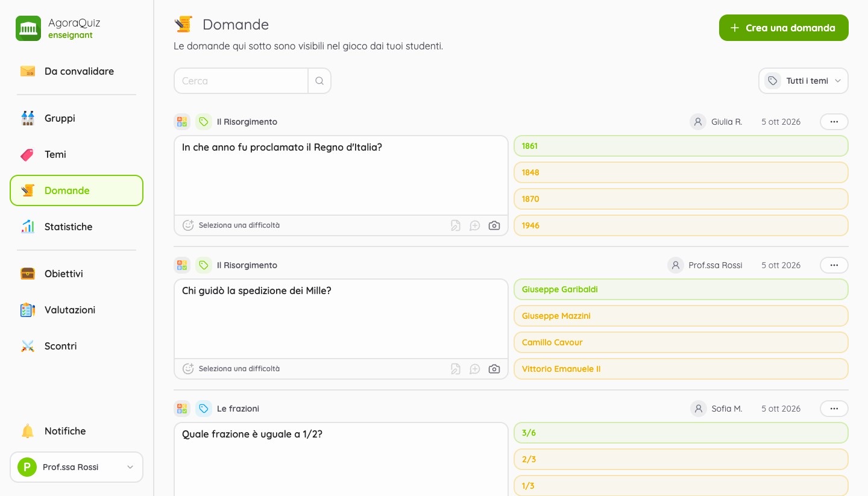Click the Scontri crossed swords icon
The width and height of the screenshot is (868, 496).
28,346
